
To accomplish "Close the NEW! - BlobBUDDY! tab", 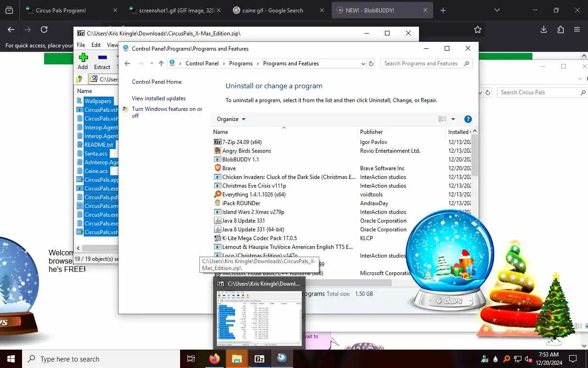I will (425, 10).
